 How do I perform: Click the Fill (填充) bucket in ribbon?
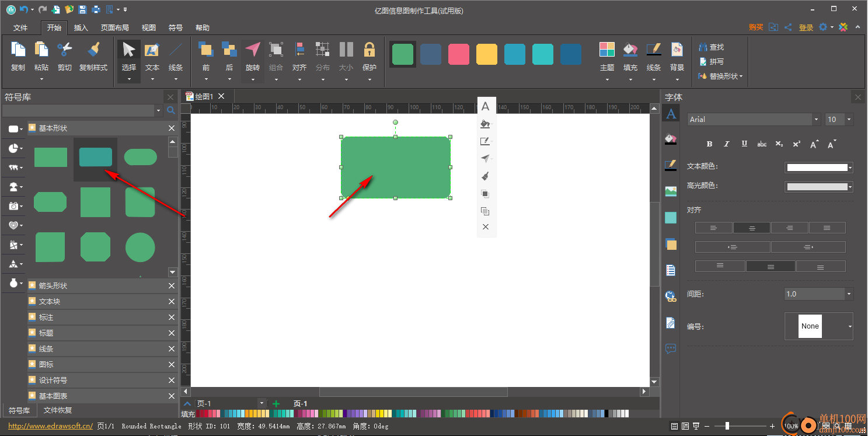[x=630, y=50]
